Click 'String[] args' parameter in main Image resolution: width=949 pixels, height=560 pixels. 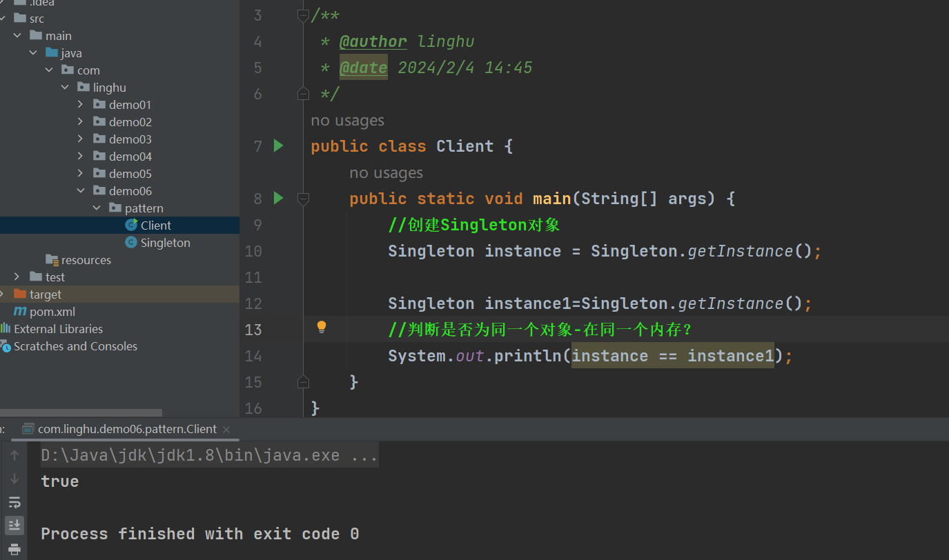[x=644, y=199]
